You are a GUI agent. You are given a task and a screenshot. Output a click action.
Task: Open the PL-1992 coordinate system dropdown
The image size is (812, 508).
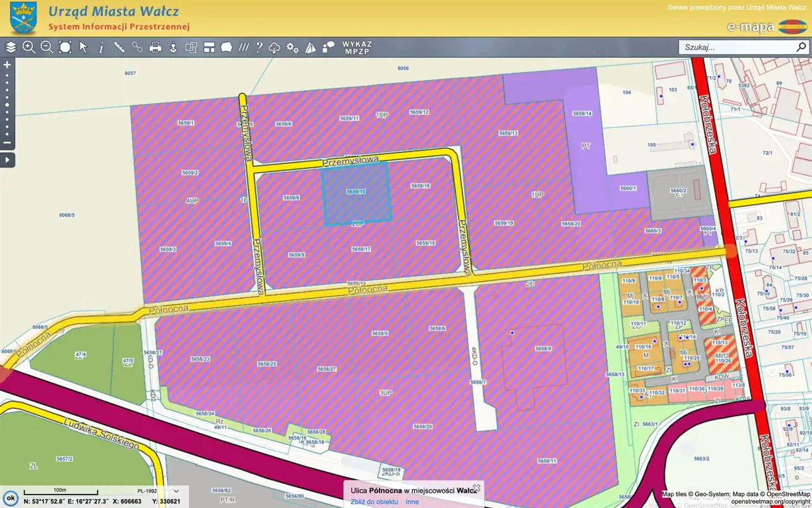coord(158,491)
